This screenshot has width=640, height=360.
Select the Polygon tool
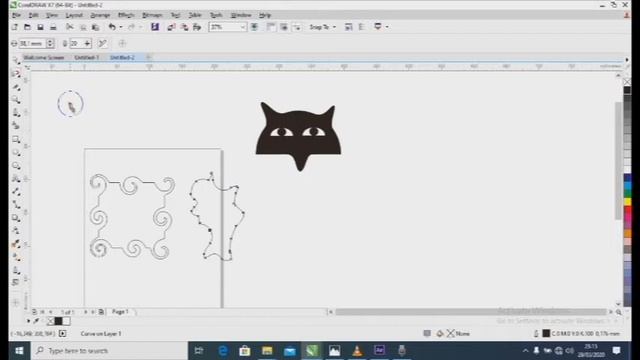pos(16,165)
